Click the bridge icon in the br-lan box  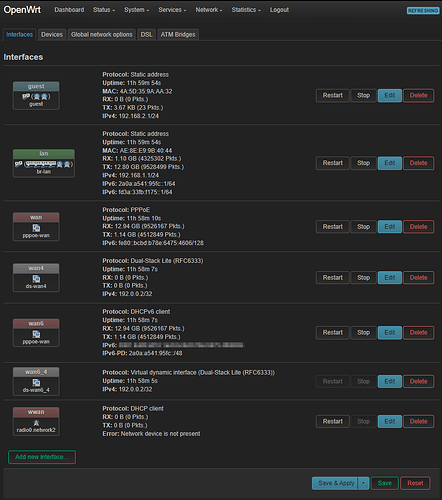18,164
